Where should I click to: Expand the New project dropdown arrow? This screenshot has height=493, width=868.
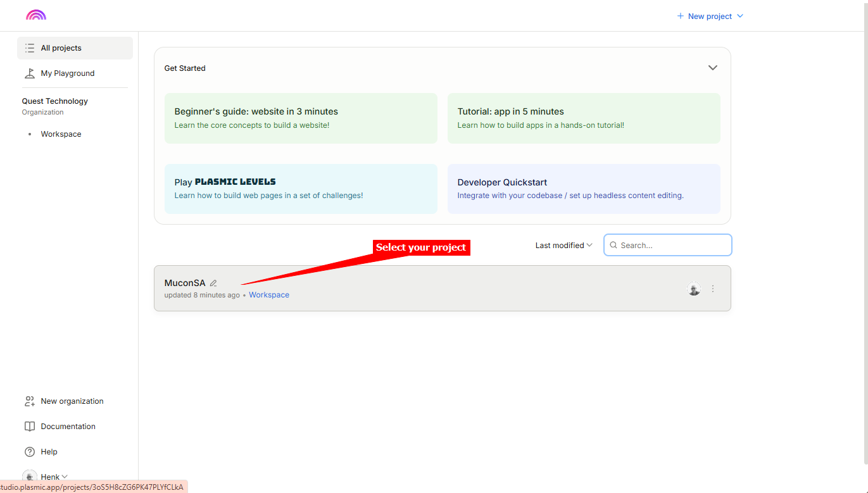pos(740,16)
